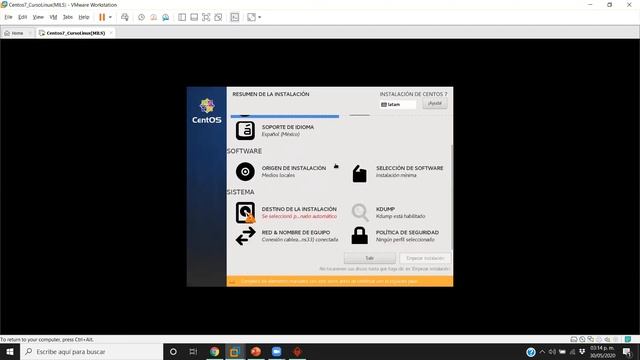Open the Windows notification center
Image resolution: width=640 pixels, height=360 pixels.
pos(627,351)
